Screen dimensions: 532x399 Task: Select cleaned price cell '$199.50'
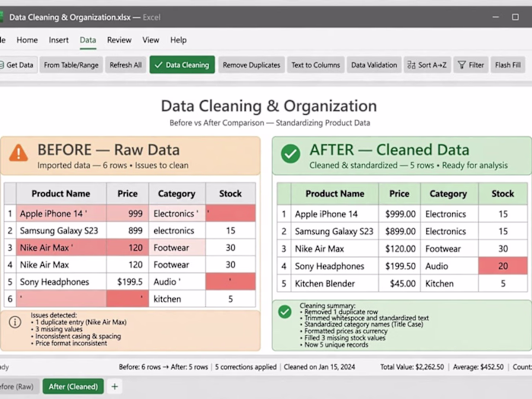tap(400, 266)
